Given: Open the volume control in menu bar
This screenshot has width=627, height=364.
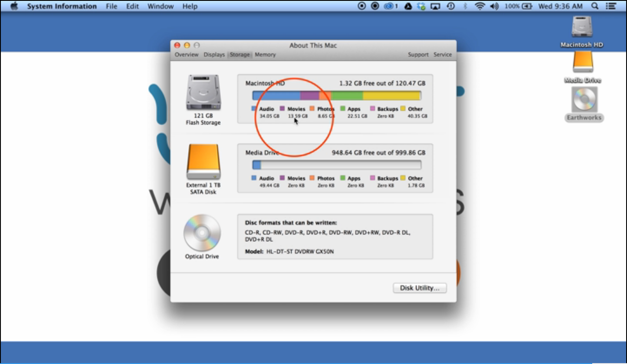Looking at the screenshot, I should 494,6.
